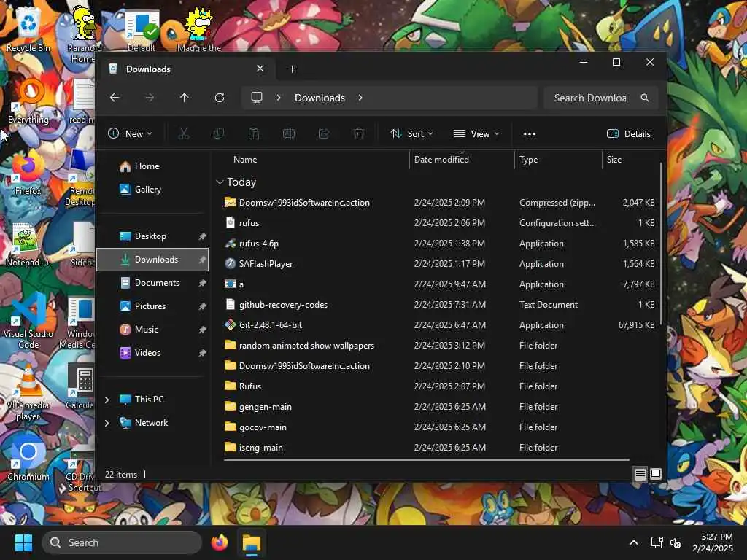
Task: Open Gallery in navigation pane
Action: (152, 190)
